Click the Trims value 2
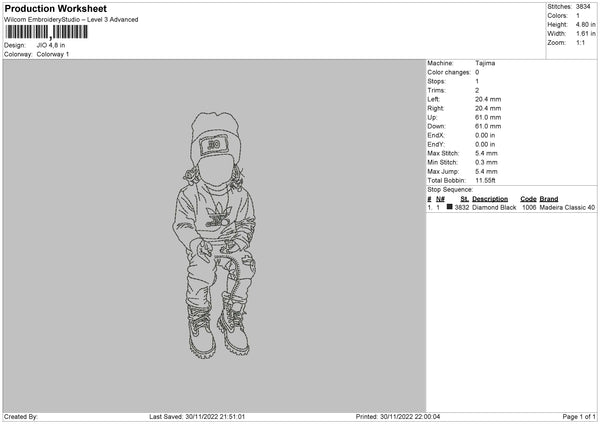 [x=477, y=90]
